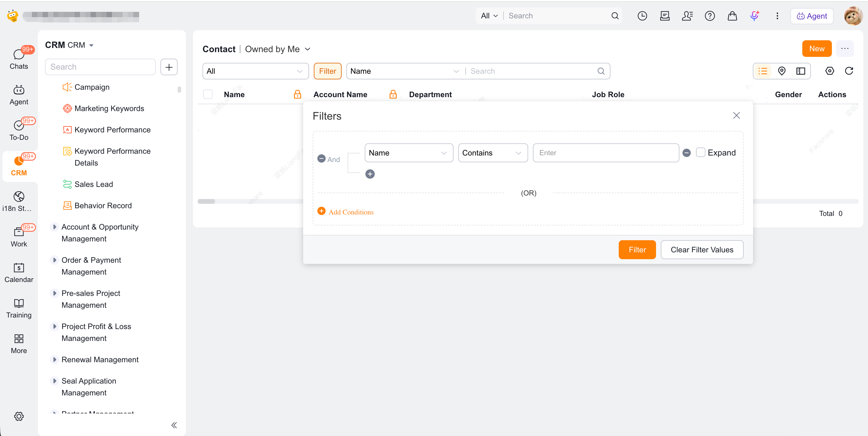The height and width of the screenshot is (436, 868).
Task: Click the New contact button
Action: pos(816,49)
